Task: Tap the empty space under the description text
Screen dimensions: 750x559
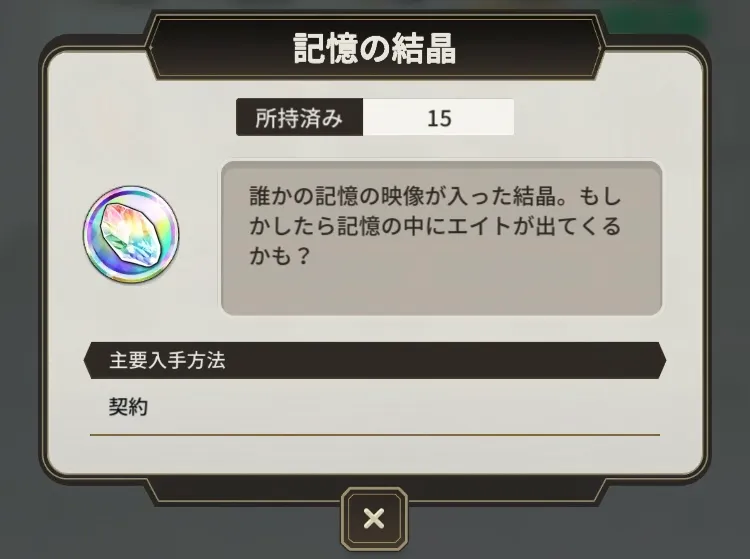Action: click(x=441, y=292)
